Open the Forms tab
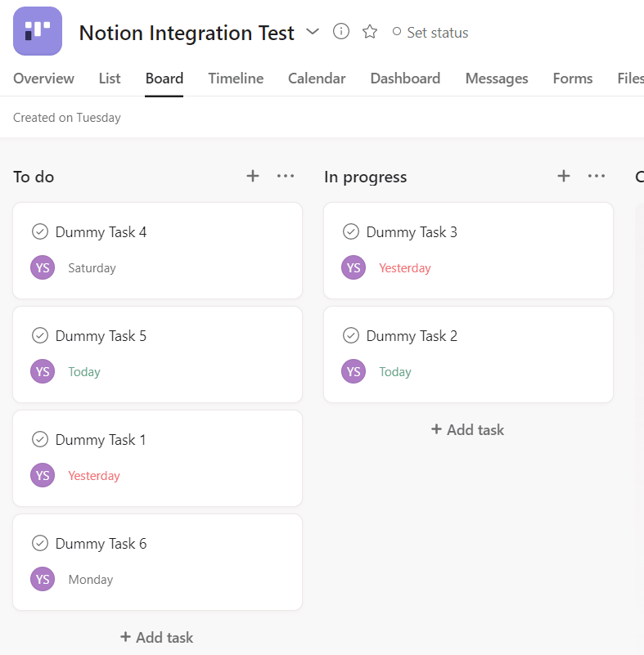This screenshot has width=644, height=655. point(573,79)
